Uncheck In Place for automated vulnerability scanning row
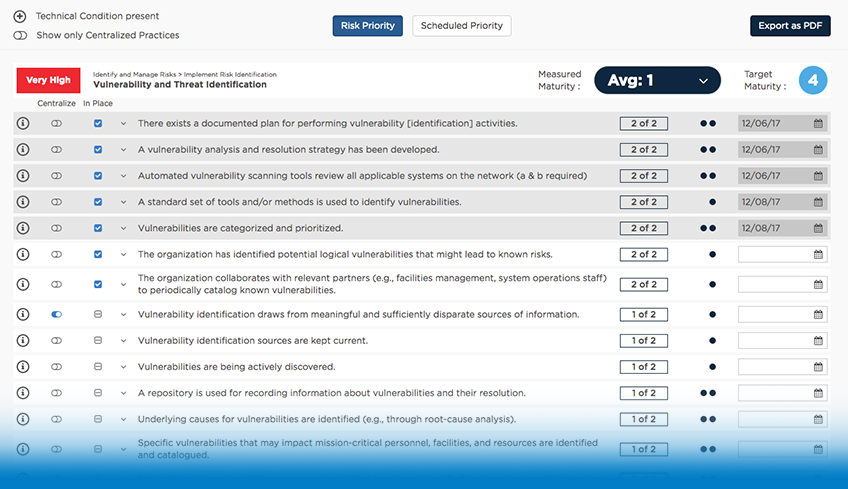Viewport: 848px width, 489px height. 98,176
